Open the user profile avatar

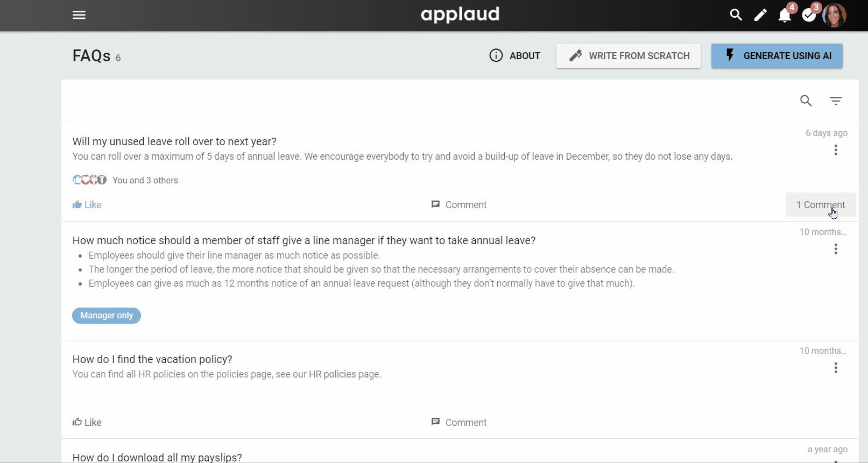[x=834, y=15]
